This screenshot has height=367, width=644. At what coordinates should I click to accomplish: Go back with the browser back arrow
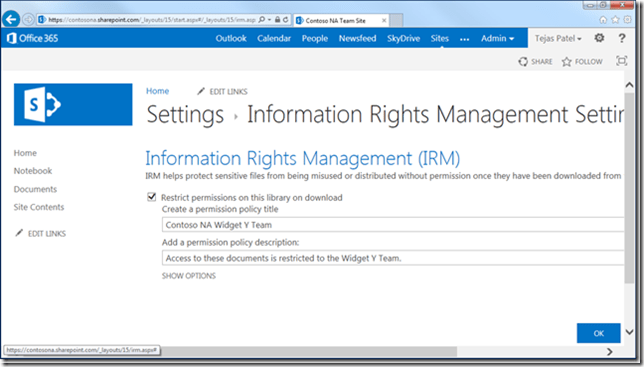(11, 19)
